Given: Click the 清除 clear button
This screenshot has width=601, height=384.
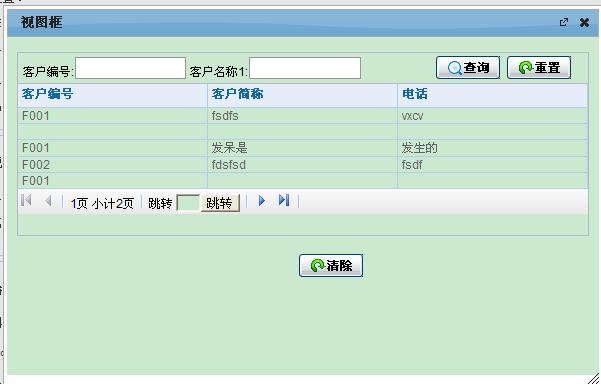Looking at the screenshot, I should click(331, 265).
